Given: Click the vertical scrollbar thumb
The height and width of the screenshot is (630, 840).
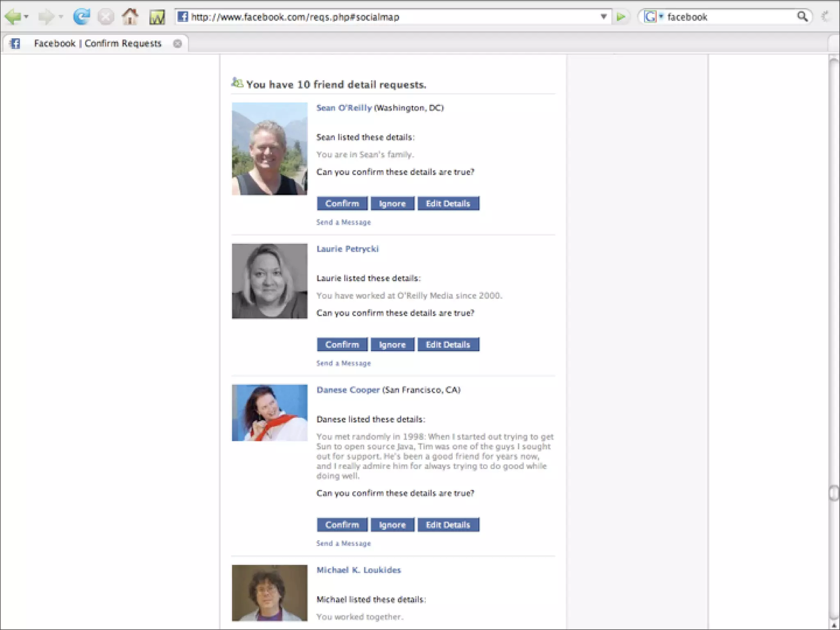Looking at the screenshot, I should coord(833,492).
